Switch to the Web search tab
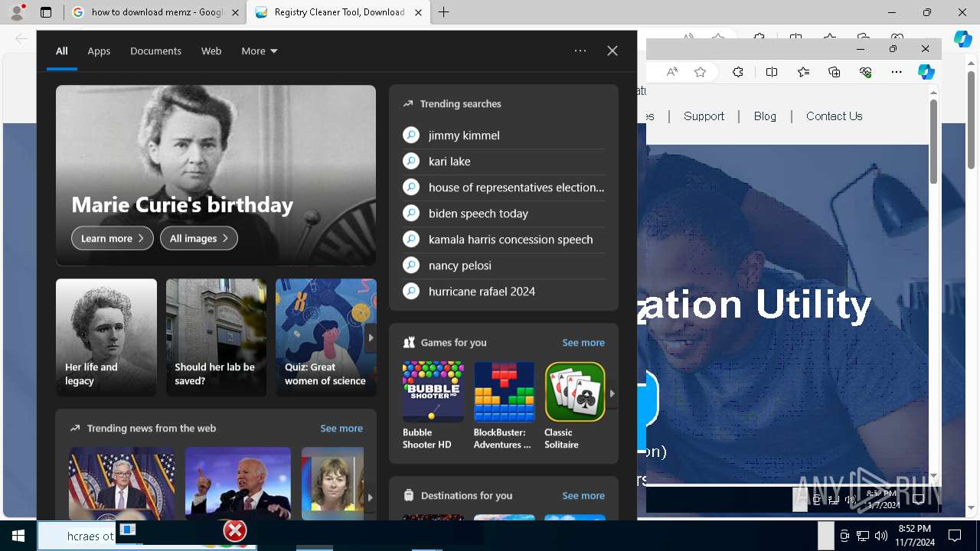980x551 pixels. [211, 51]
